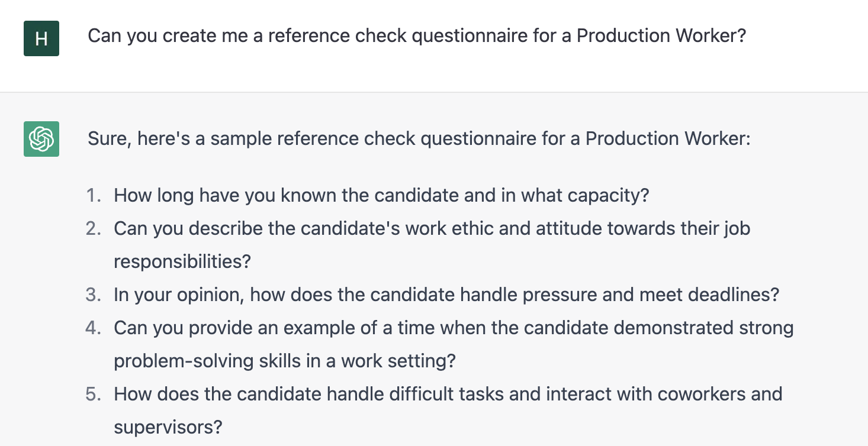868x446 pixels.
Task: Click the list number "5." marker
Action: pyautogui.click(x=95, y=394)
